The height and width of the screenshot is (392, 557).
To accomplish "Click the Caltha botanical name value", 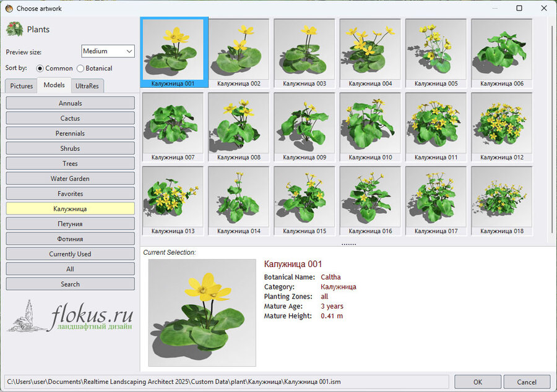I will pos(330,277).
